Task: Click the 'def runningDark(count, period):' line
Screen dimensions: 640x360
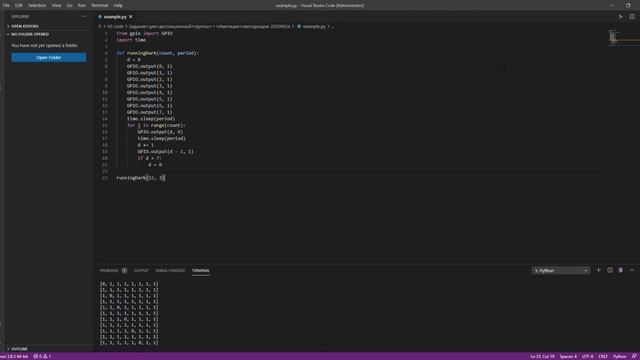Action: pyautogui.click(x=158, y=53)
